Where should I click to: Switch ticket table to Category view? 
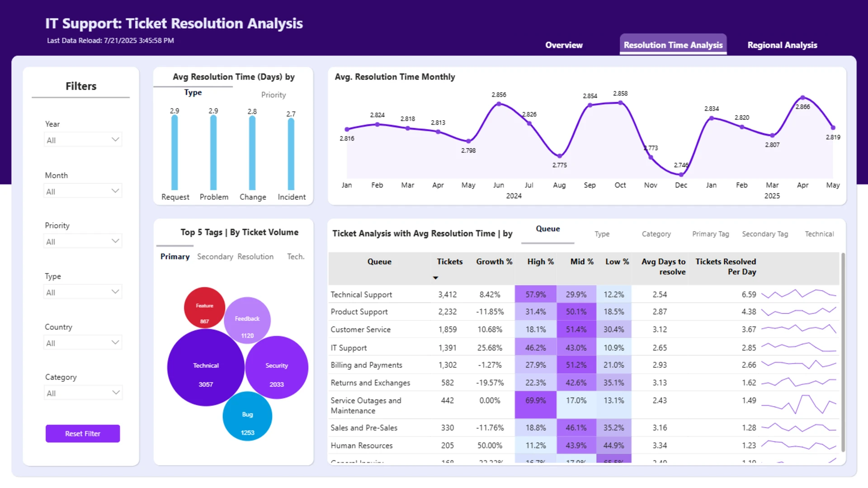coord(656,234)
